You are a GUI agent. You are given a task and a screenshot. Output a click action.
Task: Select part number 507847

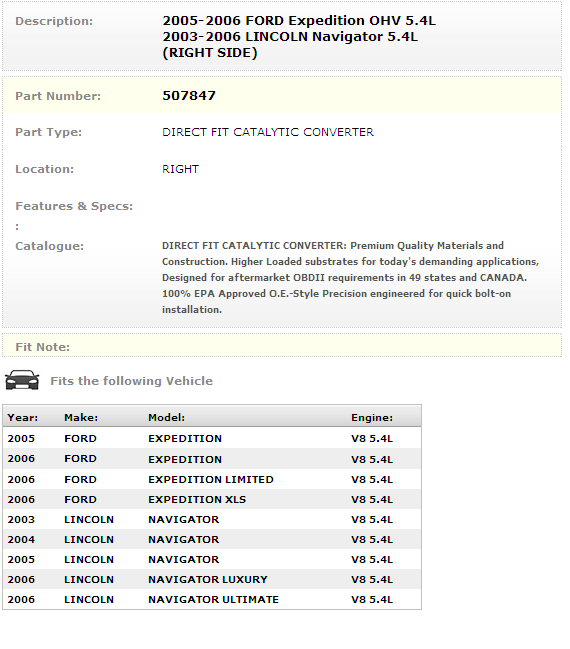click(189, 96)
